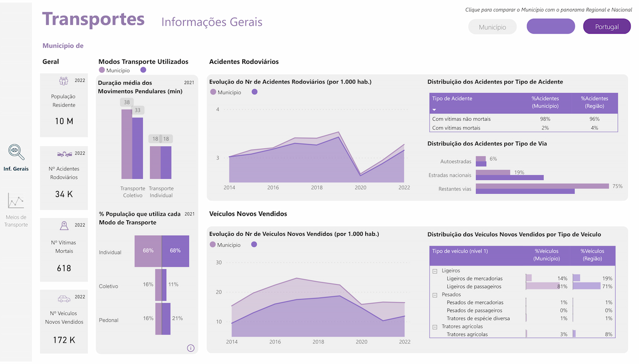Image resolution: width=639 pixels, height=364 pixels.
Task: Collapse the Tratores agrícolas vehicle group
Action: [x=435, y=327]
